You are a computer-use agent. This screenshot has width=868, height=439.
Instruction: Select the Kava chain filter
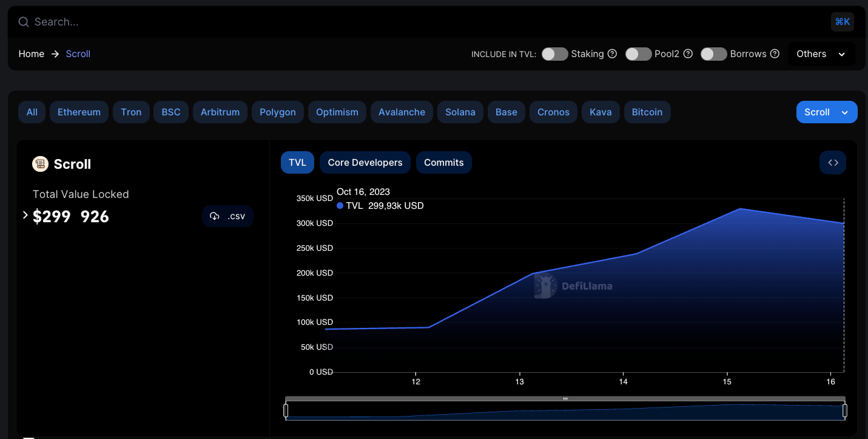(601, 112)
